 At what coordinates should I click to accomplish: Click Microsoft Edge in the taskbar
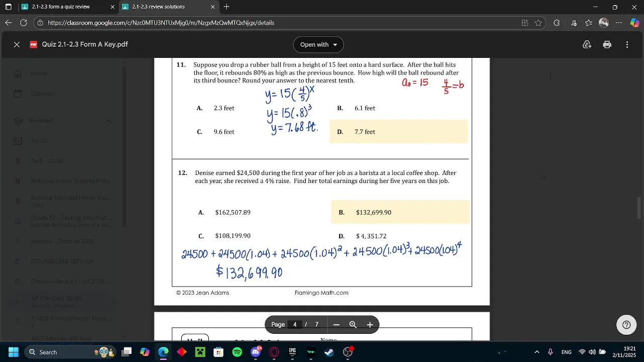[164, 352]
